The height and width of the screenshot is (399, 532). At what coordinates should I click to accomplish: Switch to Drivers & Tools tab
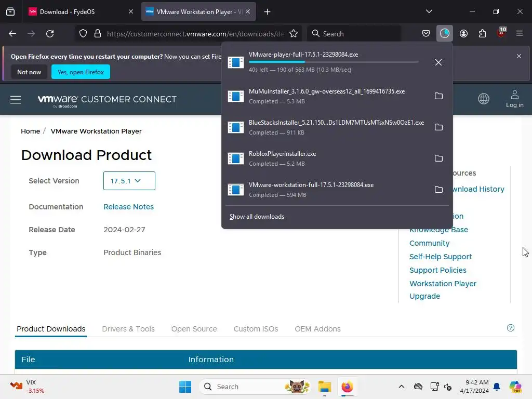(x=128, y=329)
